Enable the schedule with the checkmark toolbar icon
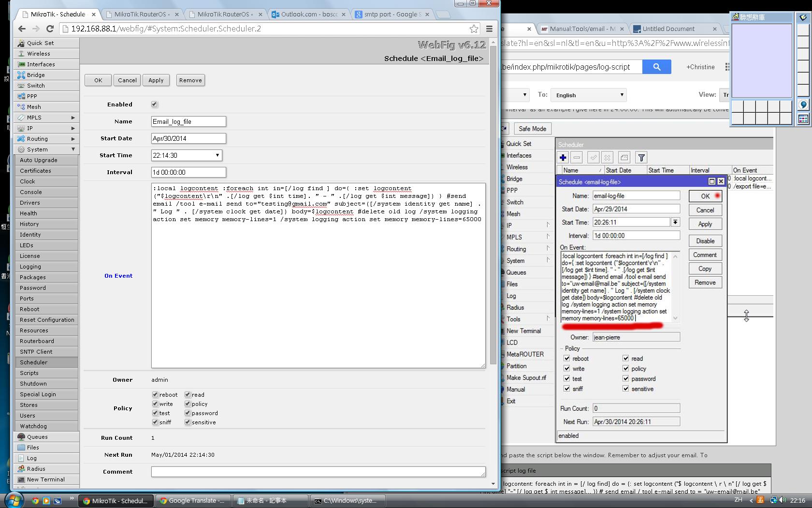Screen dimensions: 812x508 [x=594, y=157]
